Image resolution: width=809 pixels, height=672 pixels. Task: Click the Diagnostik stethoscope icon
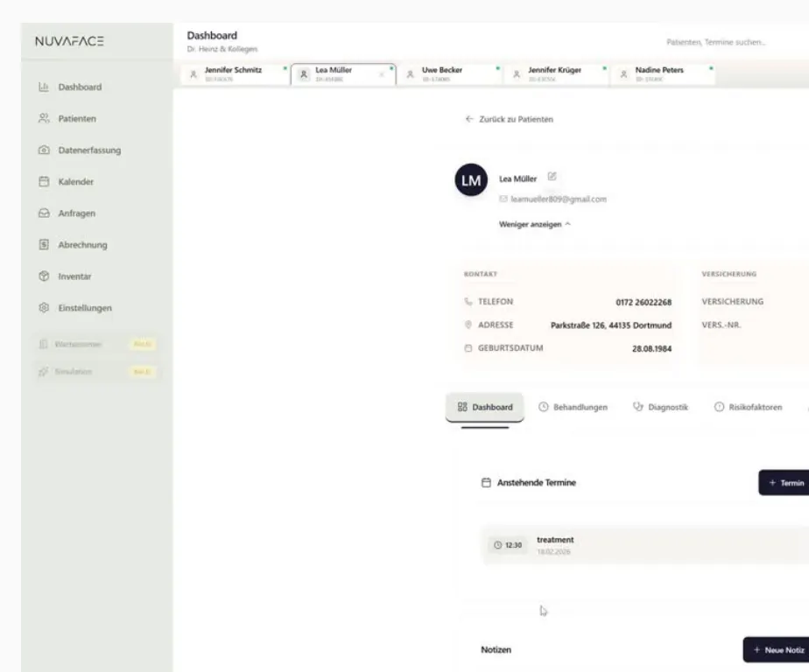pyautogui.click(x=638, y=407)
